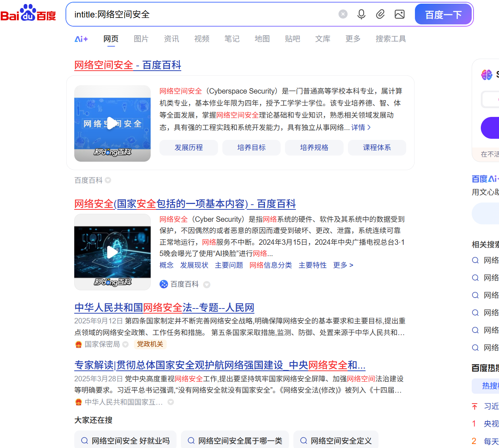Open the 主要问题 sublink
The width and height of the screenshot is (499, 448).
pos(229,265)
